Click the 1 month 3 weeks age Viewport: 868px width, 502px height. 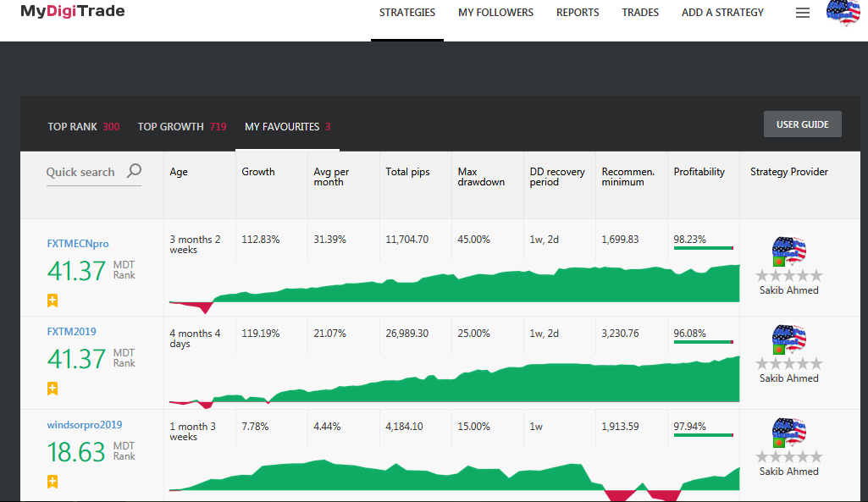192,431
